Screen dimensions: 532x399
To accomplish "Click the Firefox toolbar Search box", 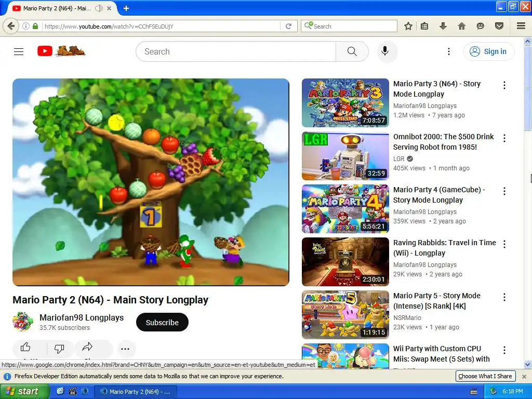I will 349,26.
